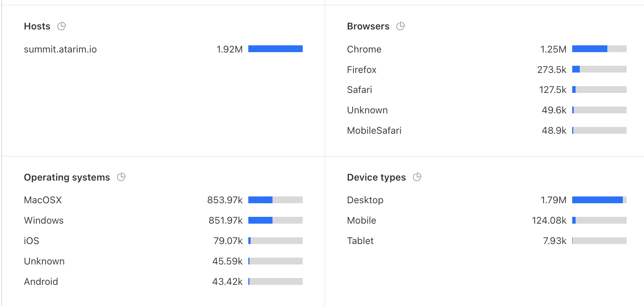Click the pie chart icon beside Hosts

pyautogui.click(x=61, y=26)
